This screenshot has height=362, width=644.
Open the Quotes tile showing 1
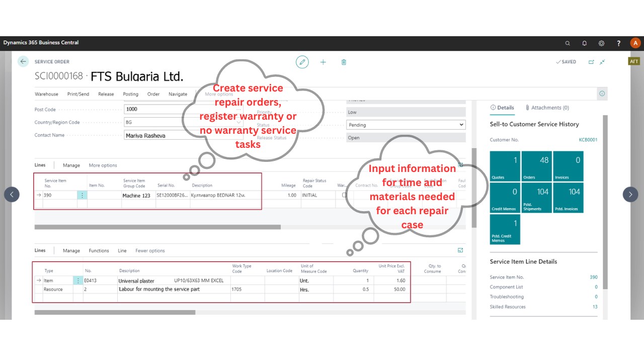(x=505, y=166)
